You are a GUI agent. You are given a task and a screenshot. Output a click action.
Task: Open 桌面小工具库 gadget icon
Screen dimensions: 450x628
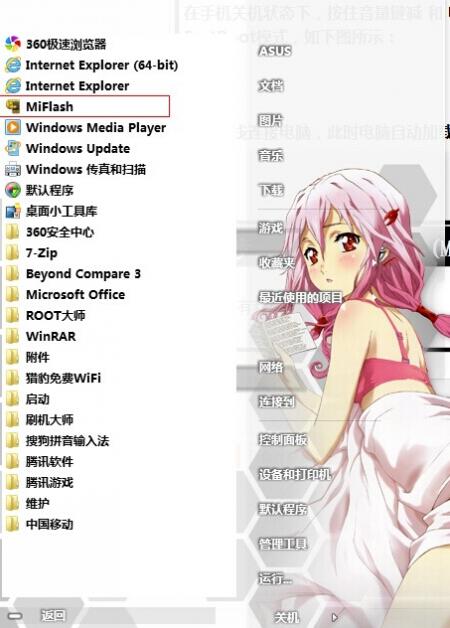(x=13, y=211)
